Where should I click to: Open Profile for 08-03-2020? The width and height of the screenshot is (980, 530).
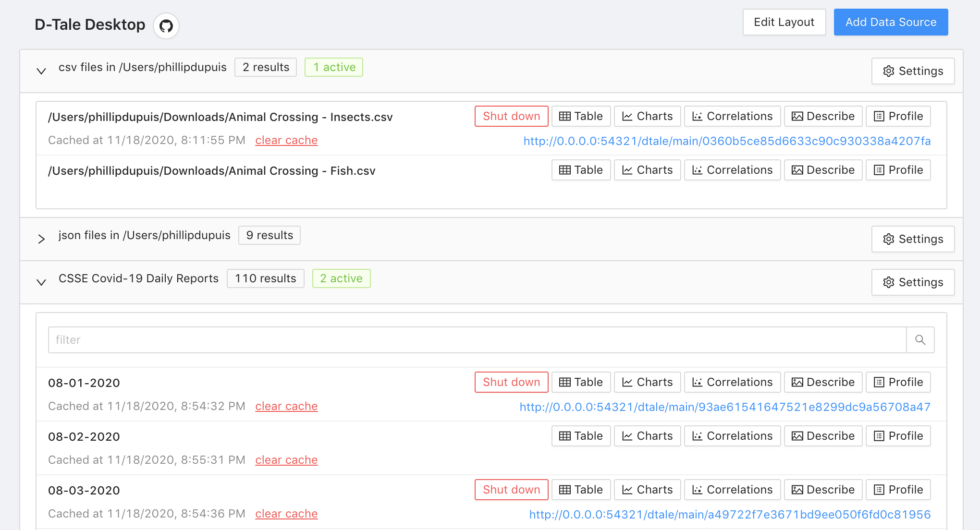[x=898, y=490]
